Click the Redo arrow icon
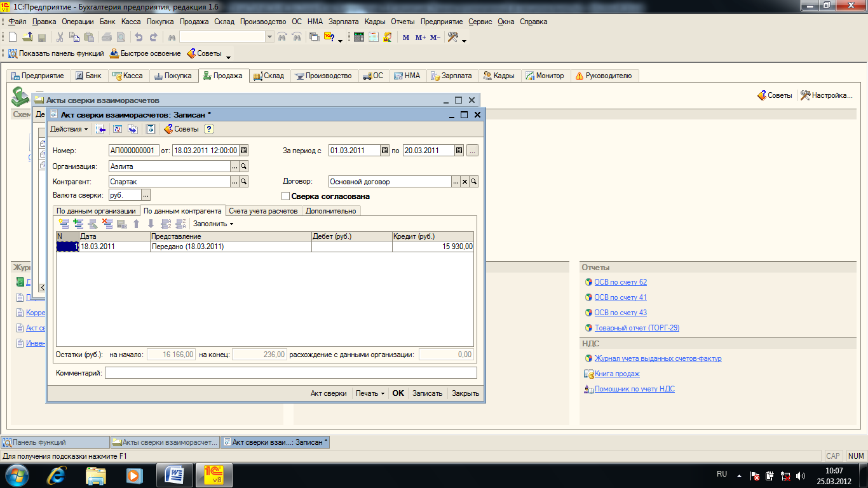Screen dimensions: 868x488 (x=154, y=37)
